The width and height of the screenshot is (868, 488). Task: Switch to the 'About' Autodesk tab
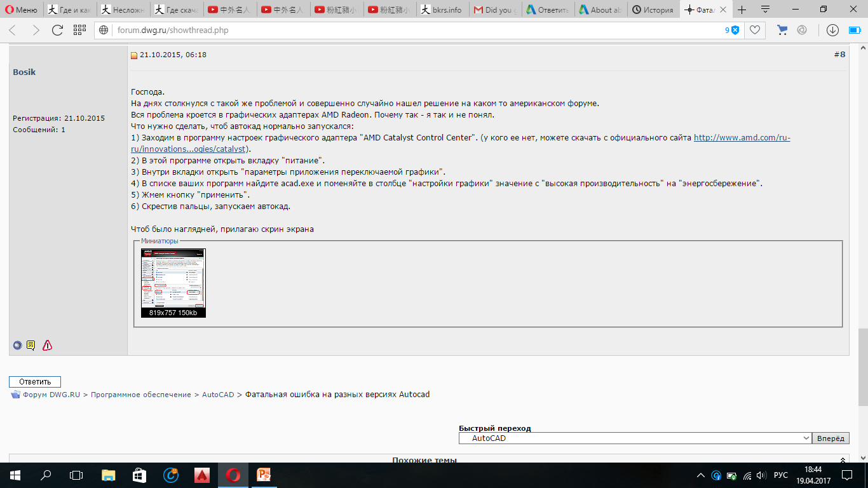(x=601, y=10)
